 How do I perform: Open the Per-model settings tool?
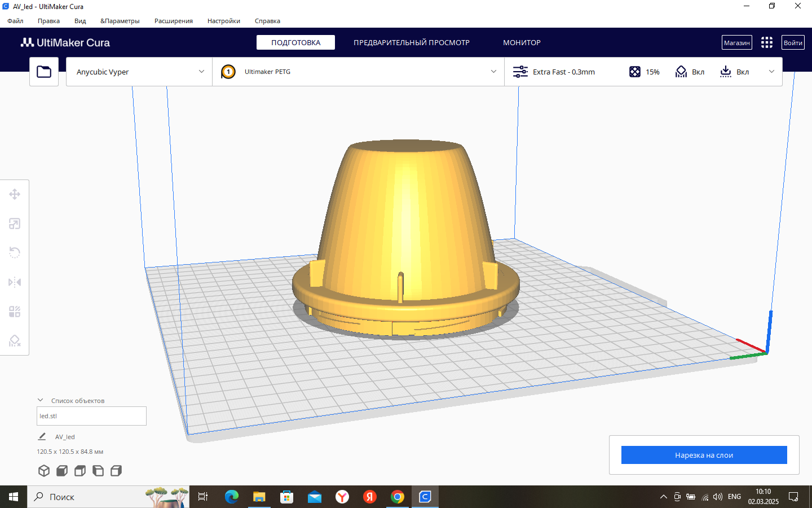15,311
